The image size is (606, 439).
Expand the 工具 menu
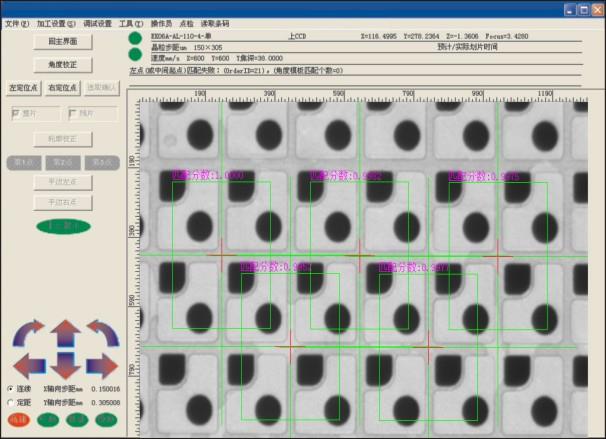(131, 22)
